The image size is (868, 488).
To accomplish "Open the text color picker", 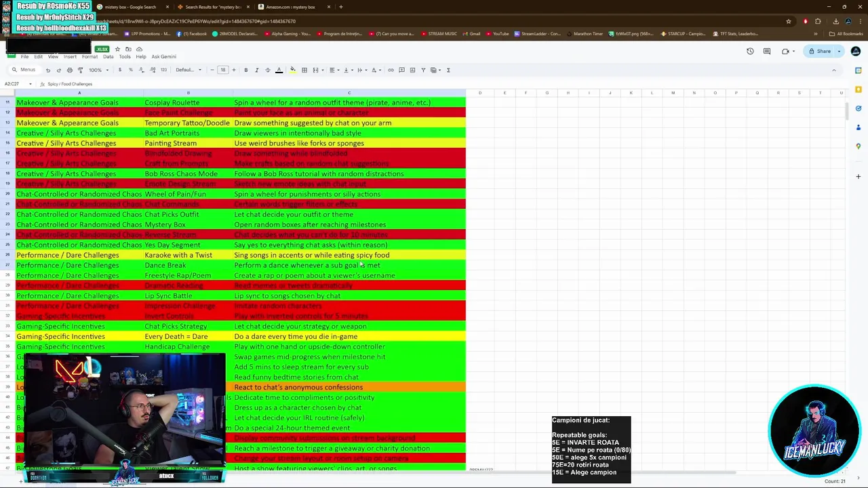I will tap(279, 70).
